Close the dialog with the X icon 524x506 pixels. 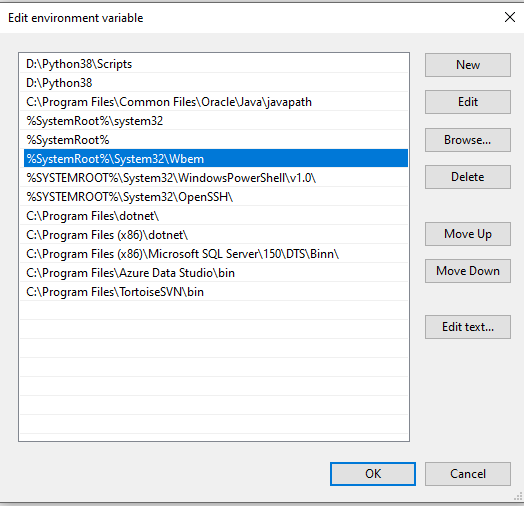[x=510, y=17]
